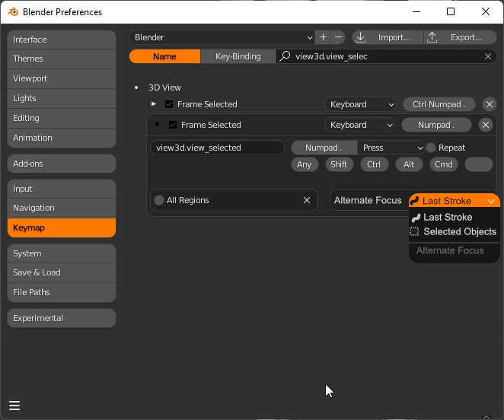
Task: Open the File Paths preferences section
Action: point(62,292)
